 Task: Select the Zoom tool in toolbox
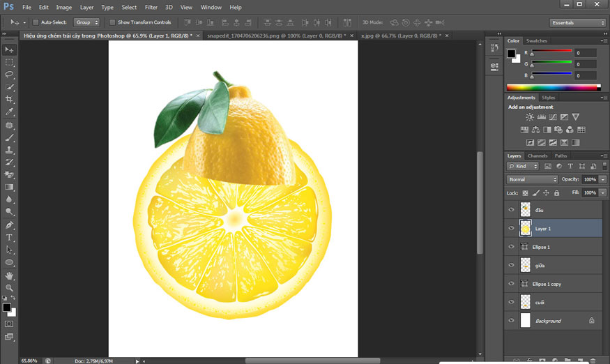point(9,288)
